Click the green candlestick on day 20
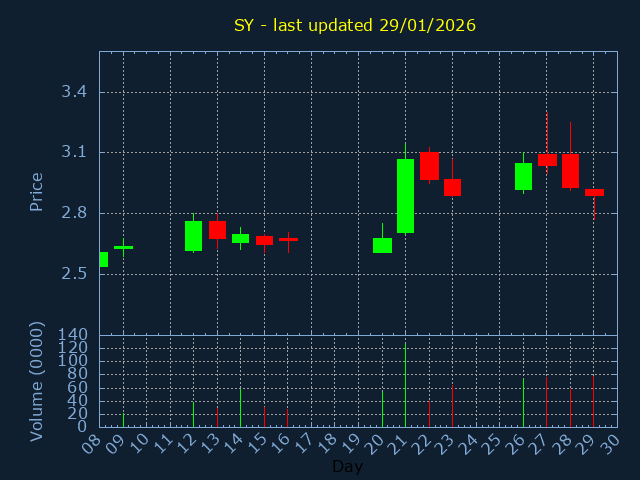Image resolution: width=640 pixels, height=480 pixels. coord(382,245)
